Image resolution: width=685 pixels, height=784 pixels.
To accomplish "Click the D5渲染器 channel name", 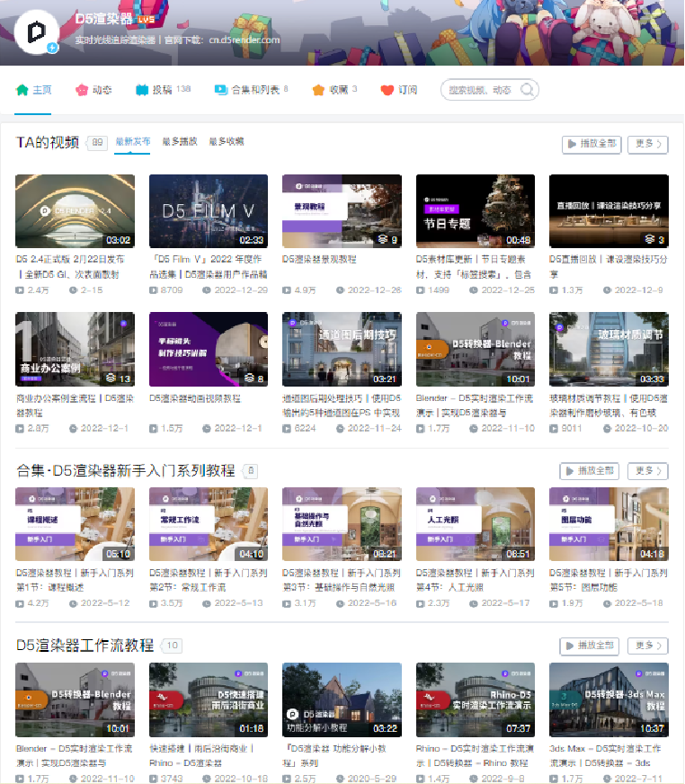I will coord(104,19).
